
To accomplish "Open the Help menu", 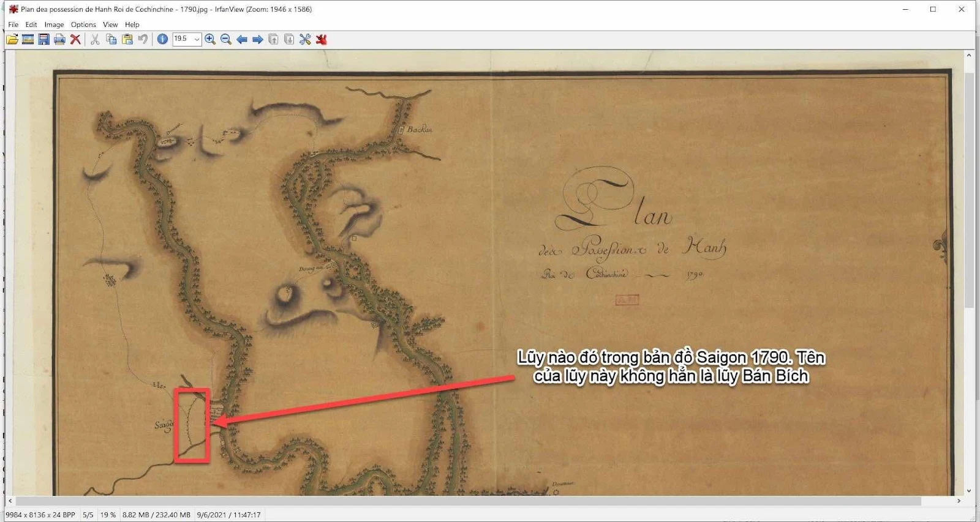I will [132, 24].
